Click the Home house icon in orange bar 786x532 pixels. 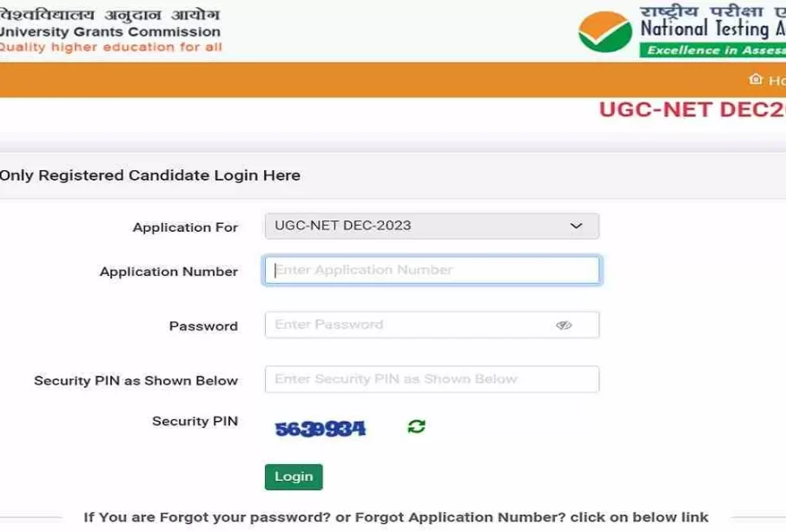point(756,79)
